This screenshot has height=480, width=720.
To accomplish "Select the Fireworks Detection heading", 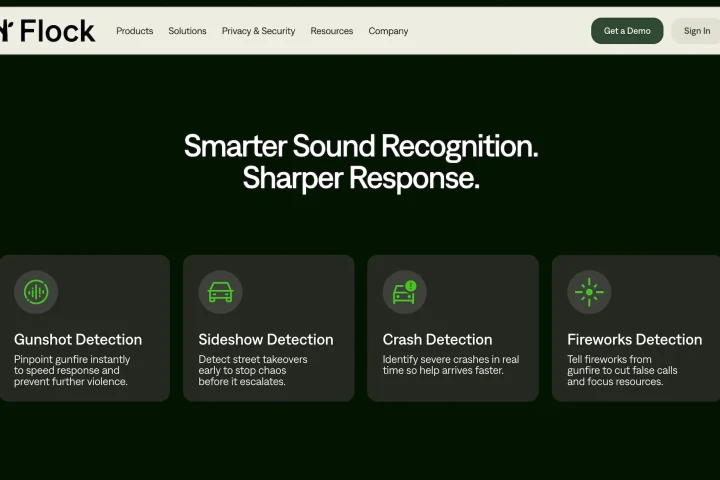I will click(635, 339).
